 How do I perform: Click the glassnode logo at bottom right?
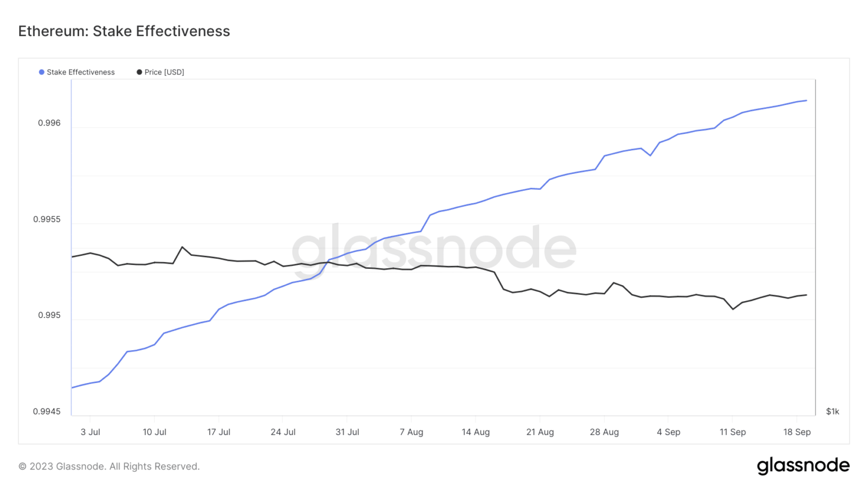[x=803, y=466]
